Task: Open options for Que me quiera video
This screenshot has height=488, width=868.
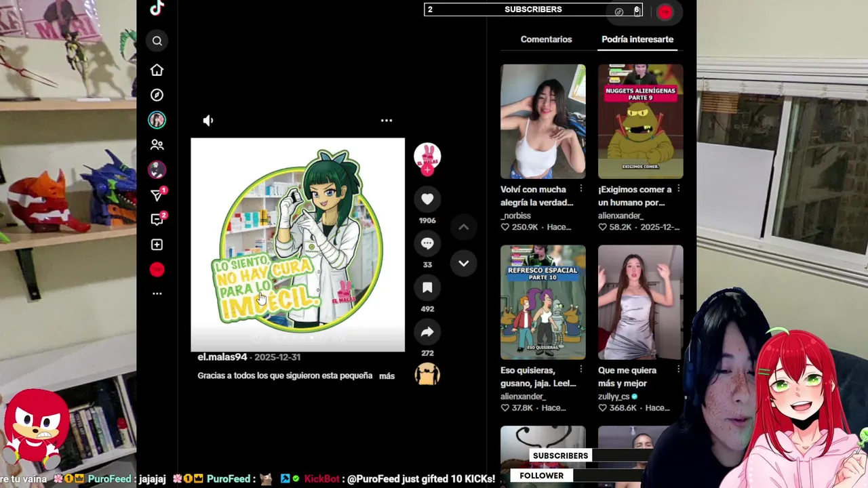Action: point(678,369)
